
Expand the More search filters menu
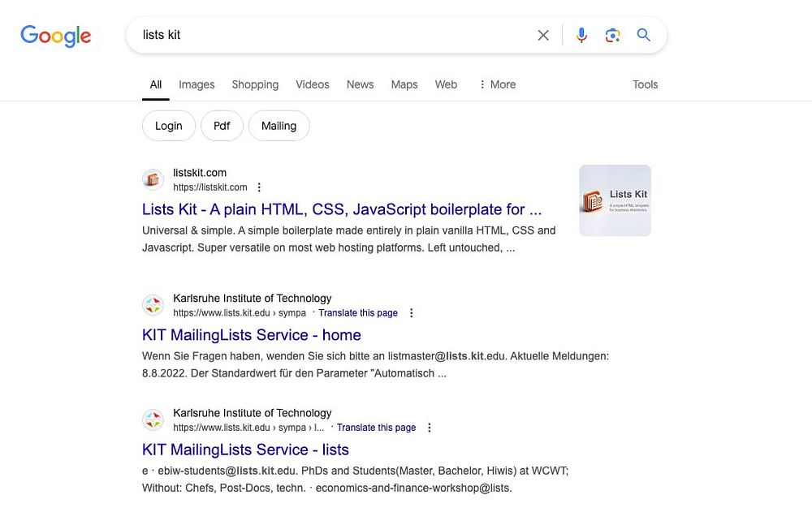(x=497, y=84)
